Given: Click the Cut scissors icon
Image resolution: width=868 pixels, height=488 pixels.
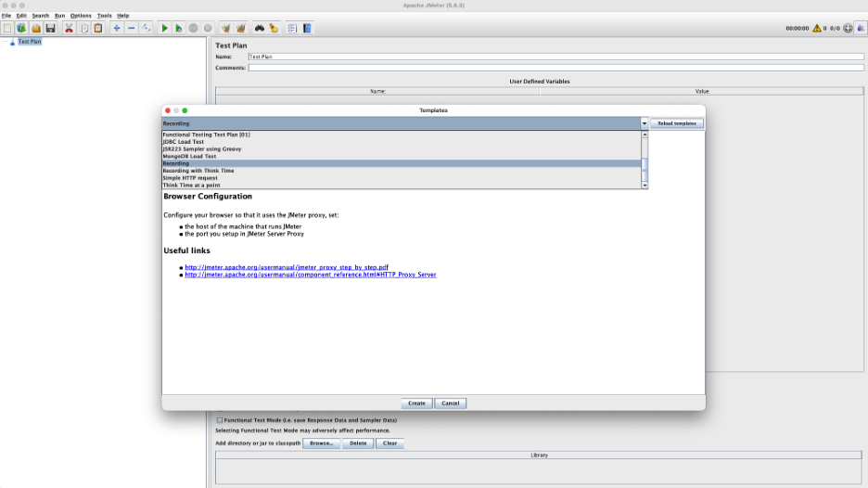Looking at the screenshot, I should [x=69, y=28].
